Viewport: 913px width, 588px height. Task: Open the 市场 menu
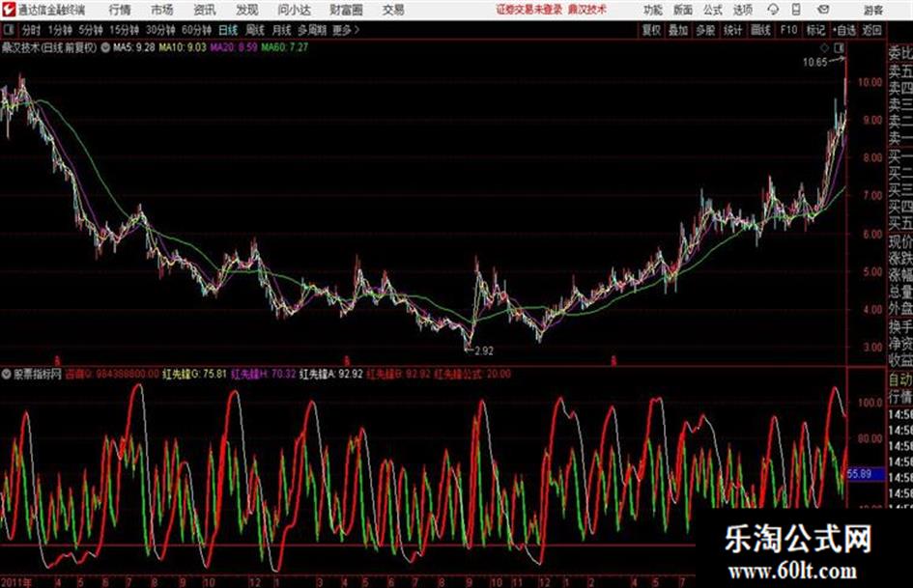point(162,10)
